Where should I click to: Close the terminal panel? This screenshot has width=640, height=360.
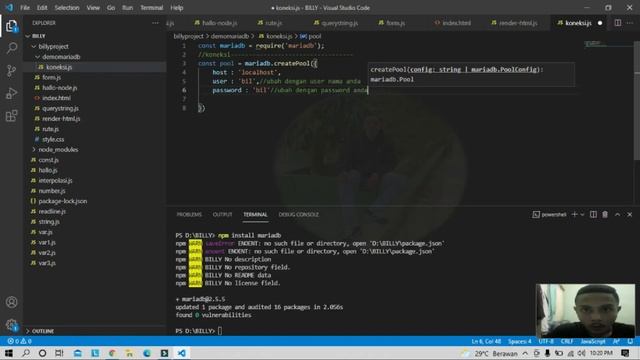[630, 214]
